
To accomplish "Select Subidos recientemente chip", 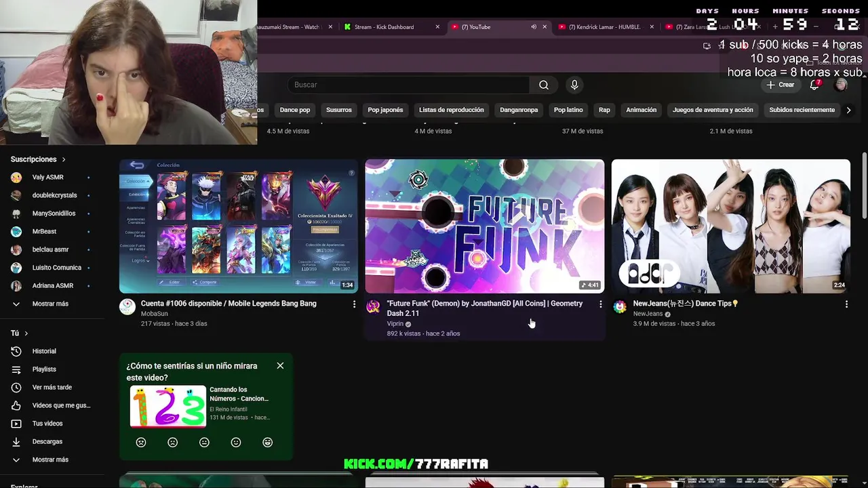I will pyautogui.click(x=802, y=110).
